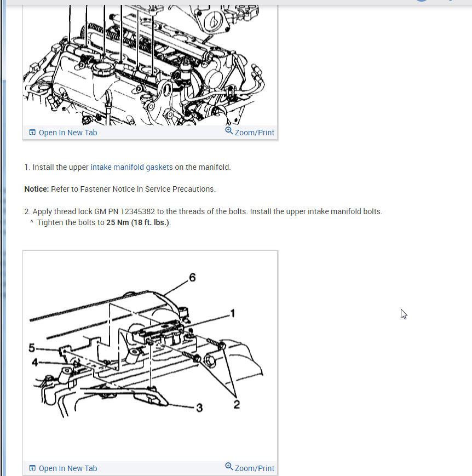Click new-tab icon under numbered bracket diagram
The image size is (472, 476).
coord(32,468)
